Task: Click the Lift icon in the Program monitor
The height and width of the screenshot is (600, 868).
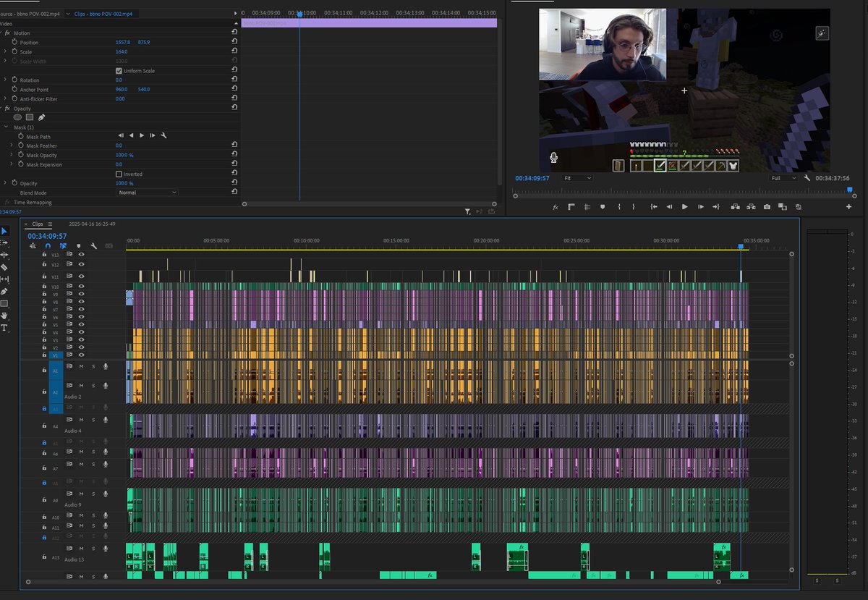Action: point(736,207)
